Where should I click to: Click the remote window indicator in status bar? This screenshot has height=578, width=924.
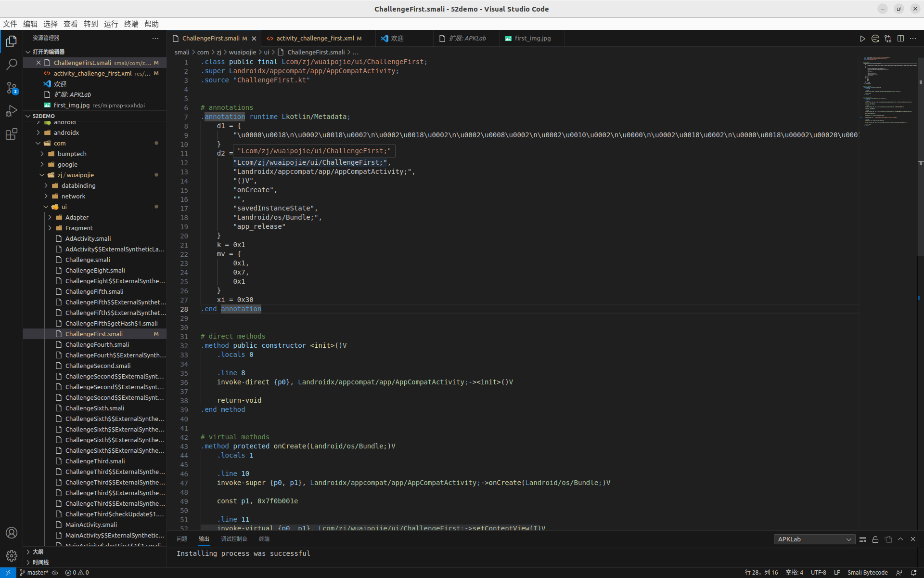click(8, 573)
